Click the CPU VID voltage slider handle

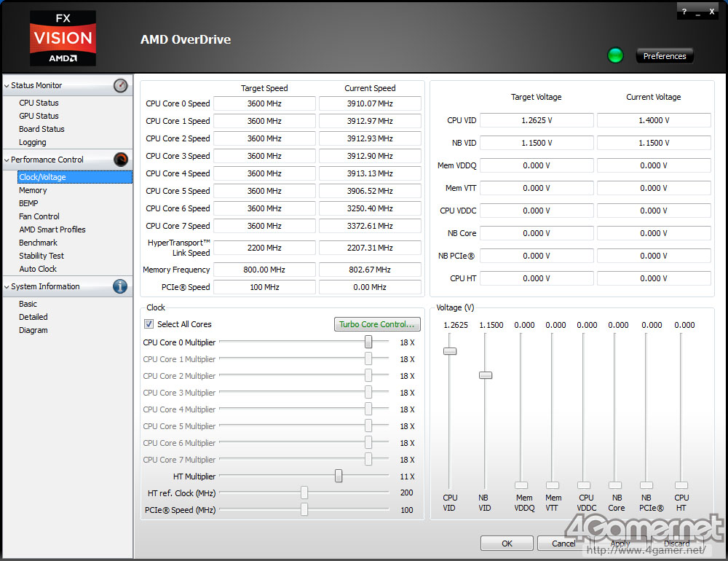click(450, 351)
